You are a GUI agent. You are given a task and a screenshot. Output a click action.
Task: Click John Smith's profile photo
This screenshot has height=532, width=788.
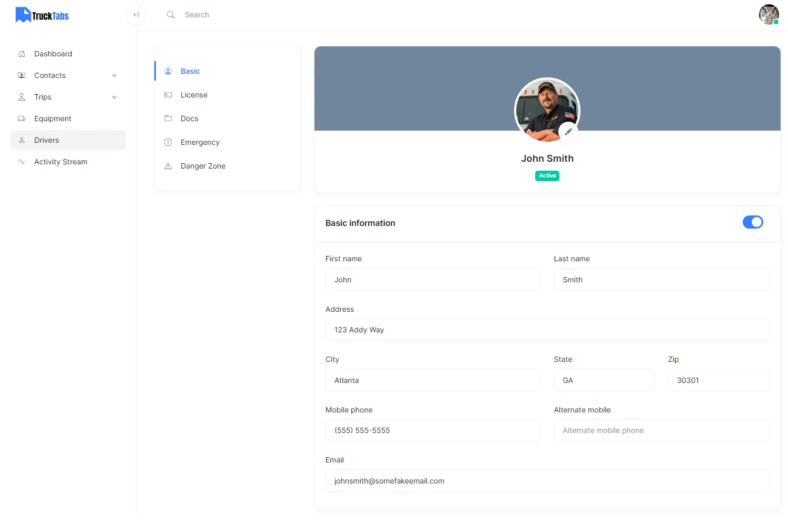click(x=547, y=110)
